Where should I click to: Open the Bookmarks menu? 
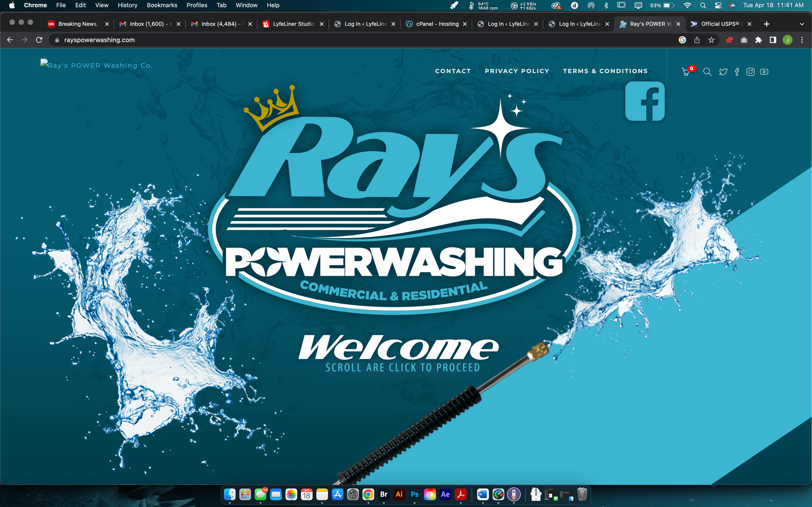(162, 5)
